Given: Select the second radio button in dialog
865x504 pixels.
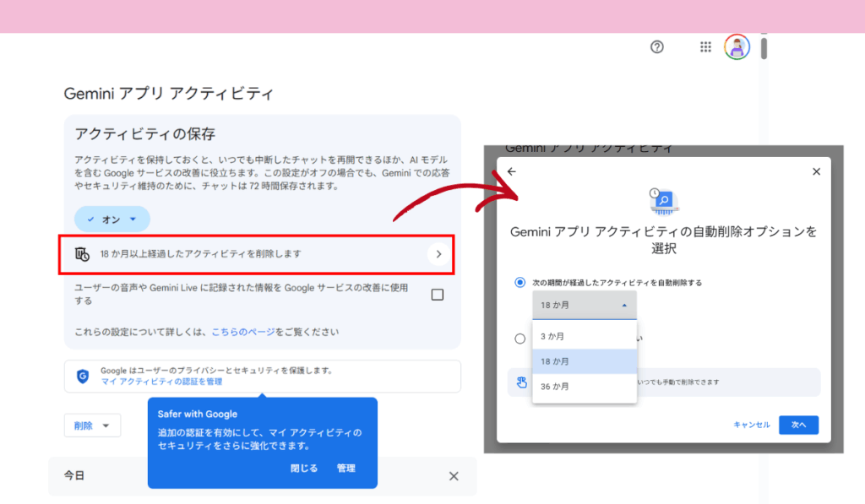Looking at the screenshot, I should click(520, 339).
